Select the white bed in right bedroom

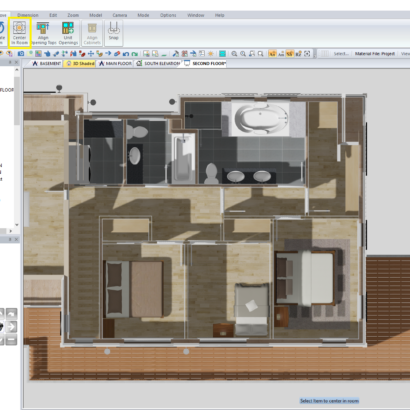tap(306, 279)
